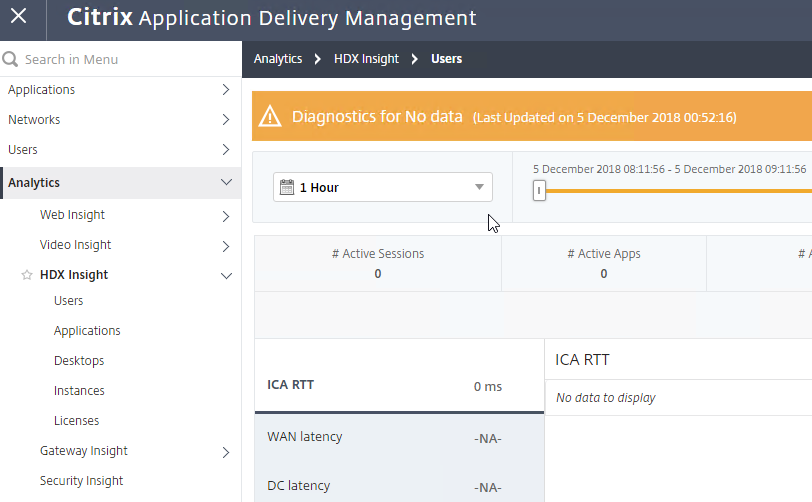Screen dimensions: 812x502
Task: Expand the Web Insight chevron
Action: click(226, 216)
